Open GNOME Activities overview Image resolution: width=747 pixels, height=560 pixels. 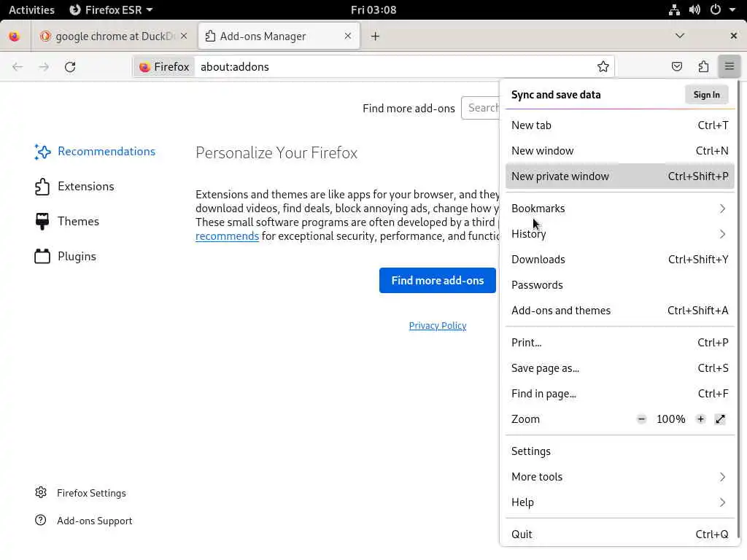coord(31,9)
